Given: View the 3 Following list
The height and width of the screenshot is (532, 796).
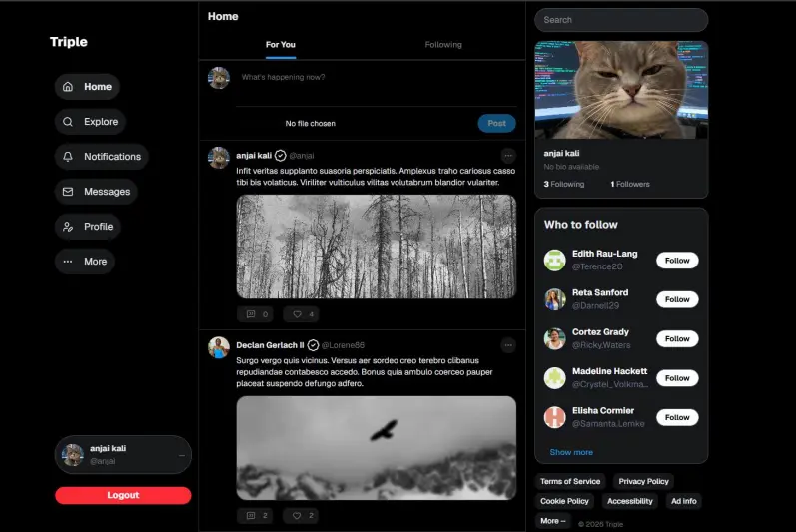Looking at the screenshot, I should (564, 184).
